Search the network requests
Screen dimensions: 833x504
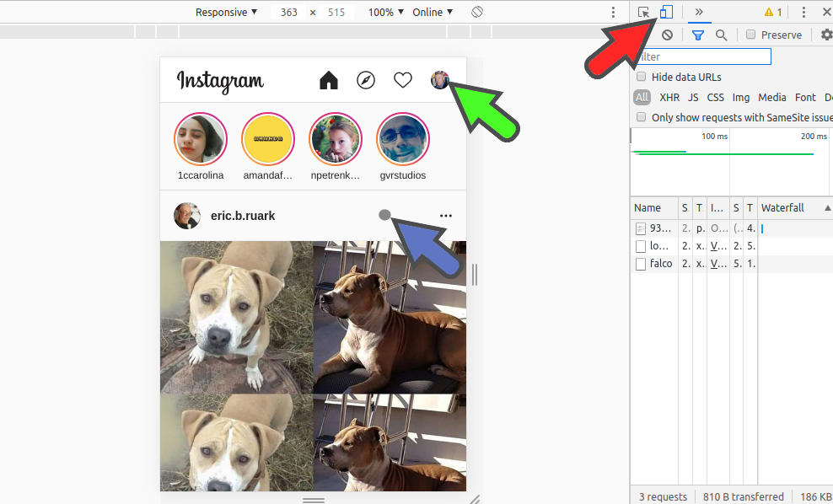click(x=721, y=35)
